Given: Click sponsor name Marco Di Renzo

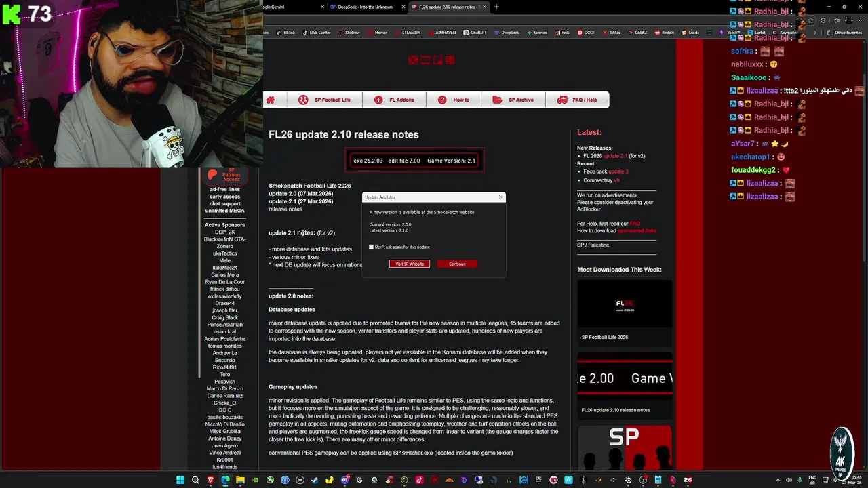Looking at the screenshot, I should click(225, 388).
